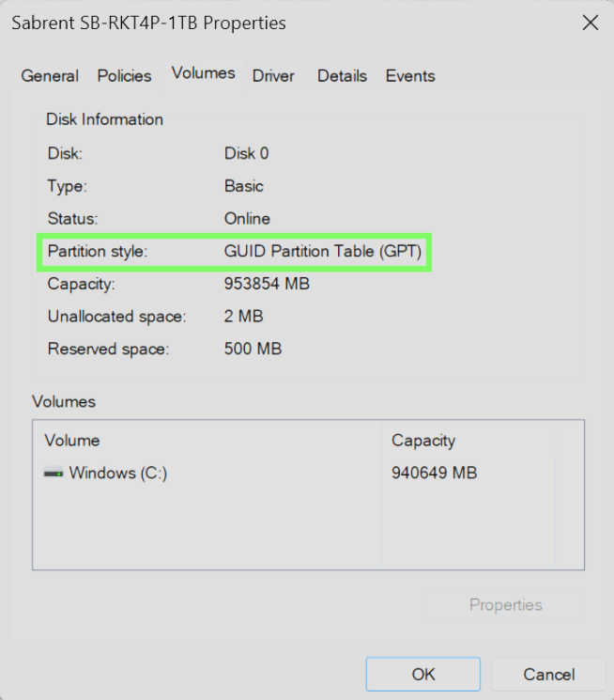This screenshot has width=614, height=700.
Task: Switch to the Events tab
Action: tap(410, 76)
